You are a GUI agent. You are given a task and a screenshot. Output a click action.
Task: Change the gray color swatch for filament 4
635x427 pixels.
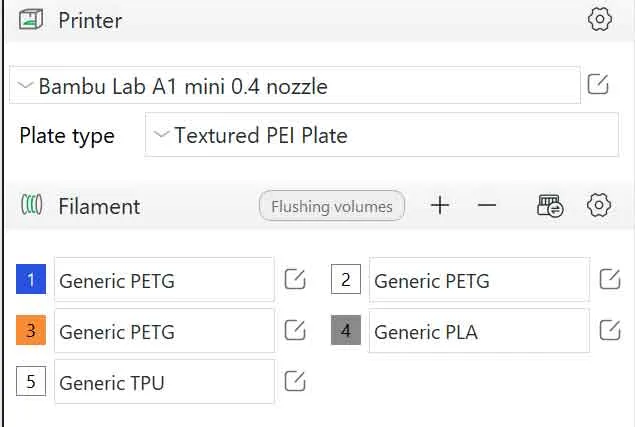coord(346,330)
